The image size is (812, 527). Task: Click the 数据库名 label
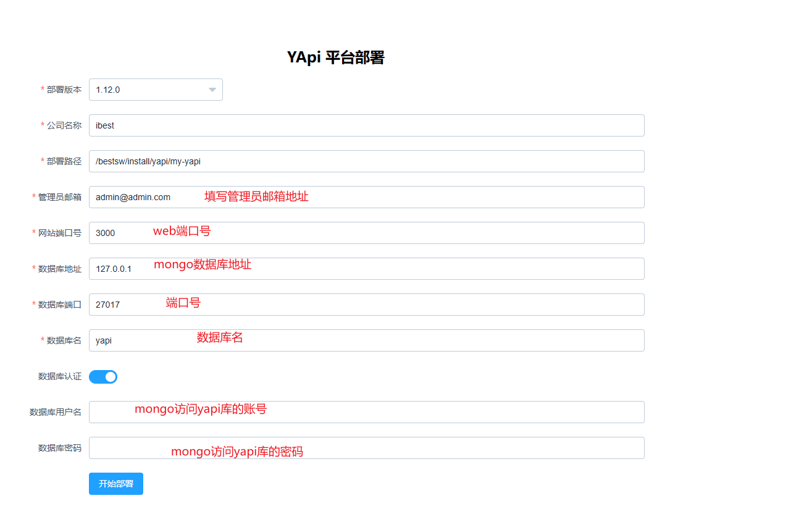64,340
